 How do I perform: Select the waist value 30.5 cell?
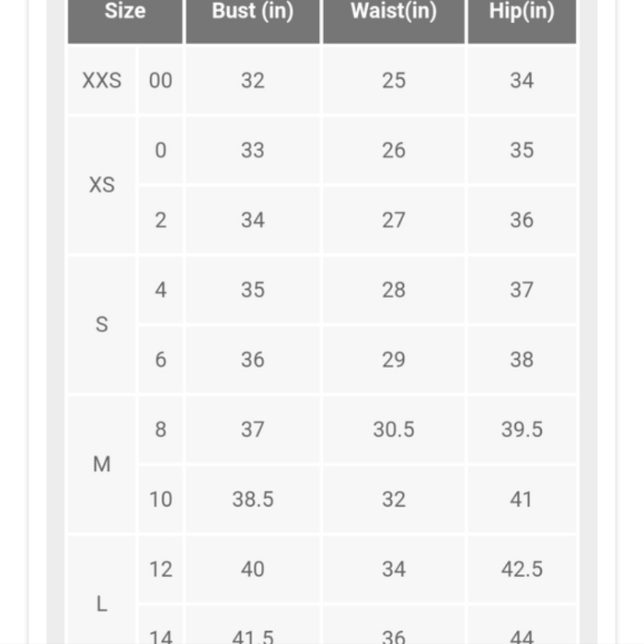(393, 430)
